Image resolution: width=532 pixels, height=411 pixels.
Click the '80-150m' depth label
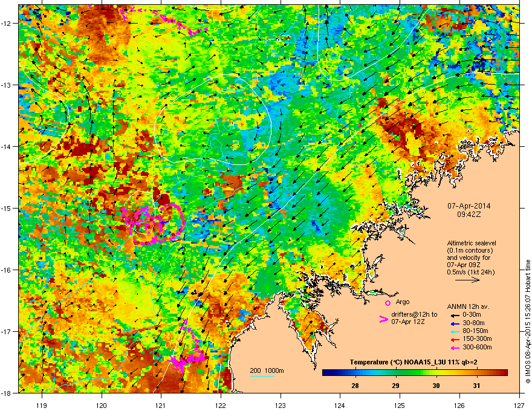click(x=475, y=331)
